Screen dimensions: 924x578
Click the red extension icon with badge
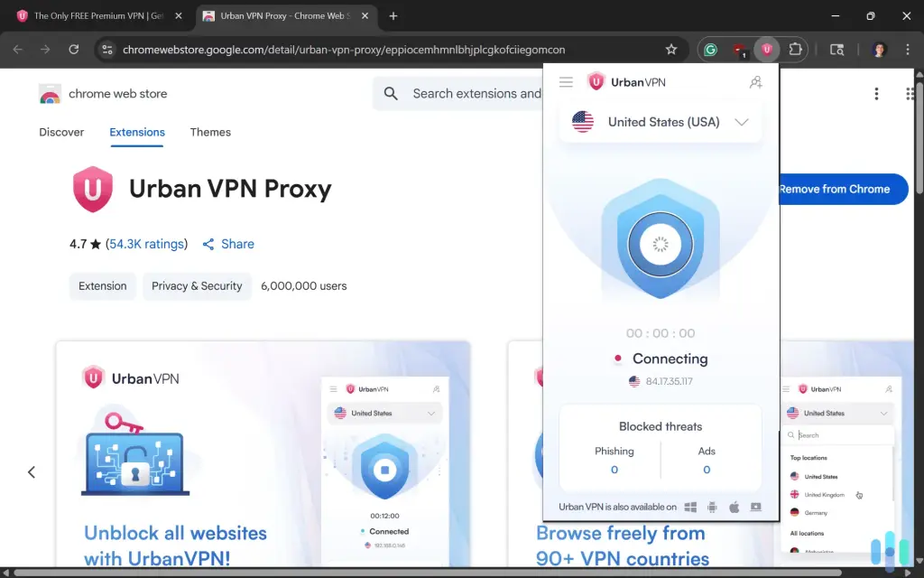click(x=739, y=51)
